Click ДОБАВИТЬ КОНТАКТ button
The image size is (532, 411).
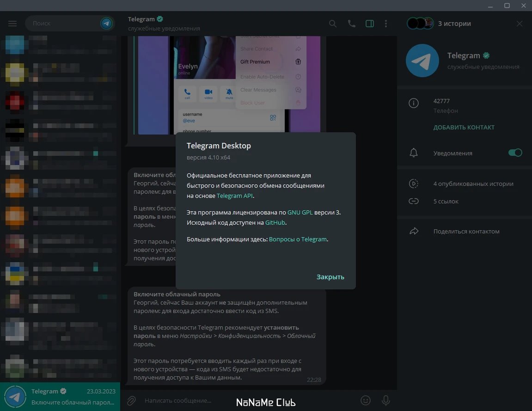(x=464, y=127)
